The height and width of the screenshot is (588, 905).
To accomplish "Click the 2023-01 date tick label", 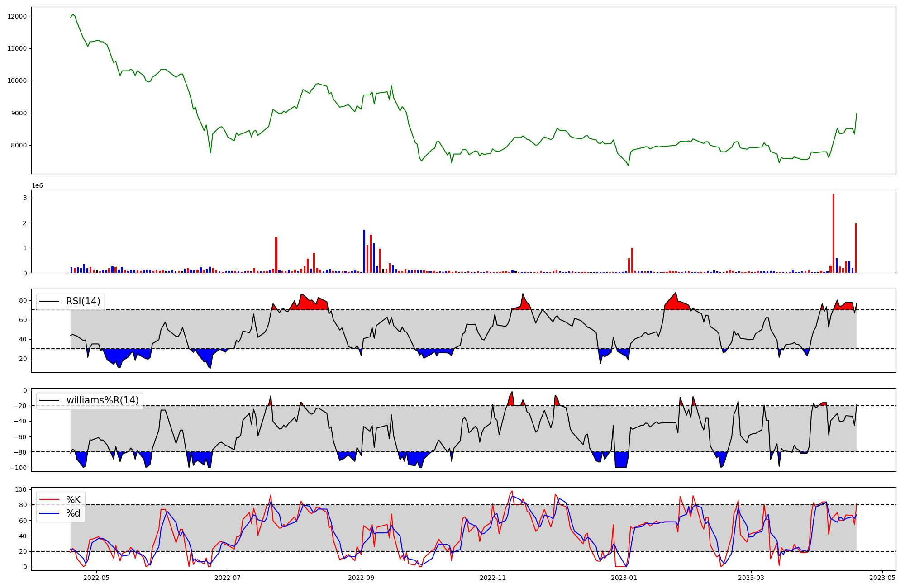I will [x=624, y=578].
